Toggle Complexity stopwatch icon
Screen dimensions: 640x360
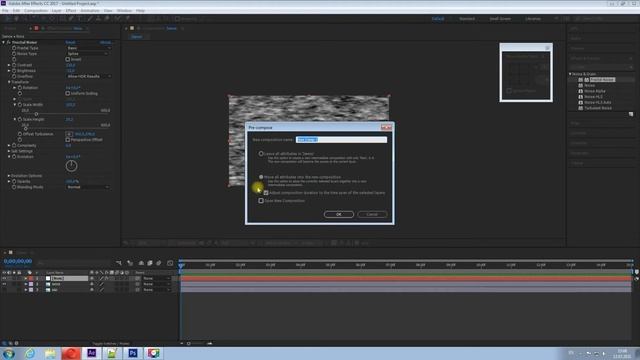pos(14,146)
